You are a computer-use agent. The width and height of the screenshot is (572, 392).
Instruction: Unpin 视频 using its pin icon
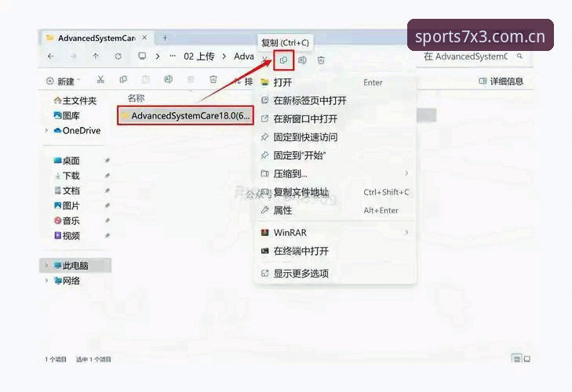click(x=107, y=235)
